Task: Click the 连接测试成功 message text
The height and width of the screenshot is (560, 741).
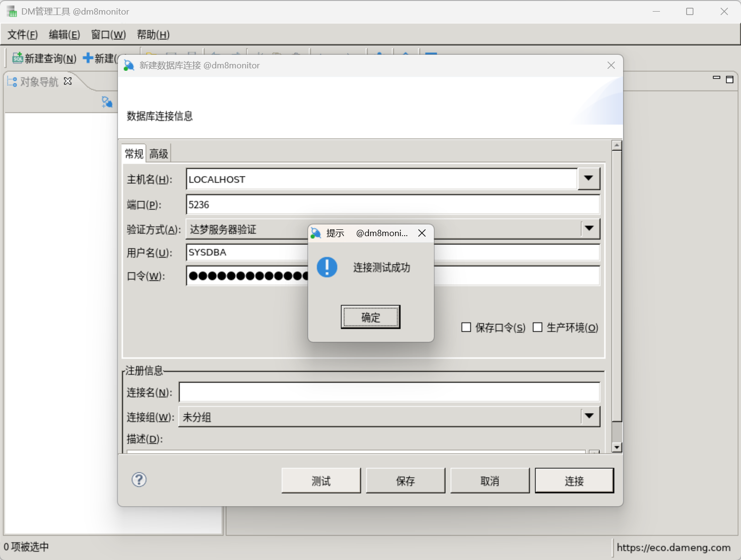Action: 381,267
